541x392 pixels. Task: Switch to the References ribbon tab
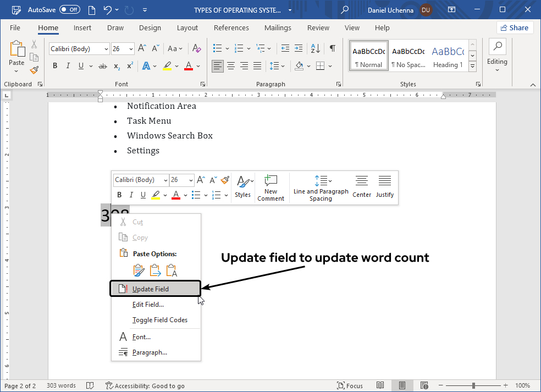(x=231, y=27)
